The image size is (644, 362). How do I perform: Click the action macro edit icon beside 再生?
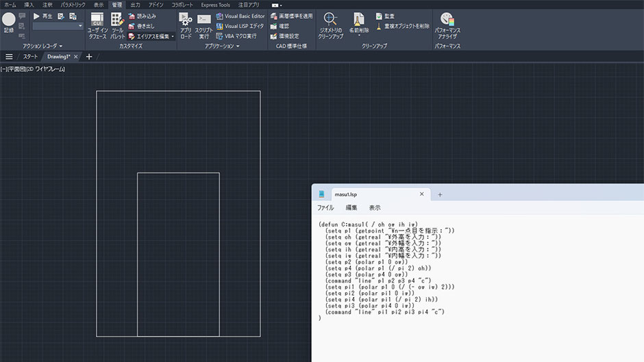coord(61,16)
